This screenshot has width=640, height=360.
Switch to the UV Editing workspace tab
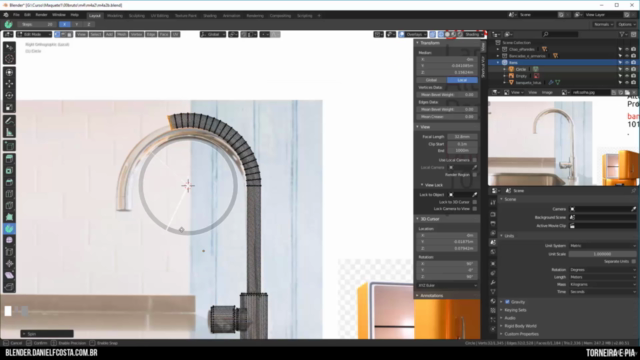(160, 16)
